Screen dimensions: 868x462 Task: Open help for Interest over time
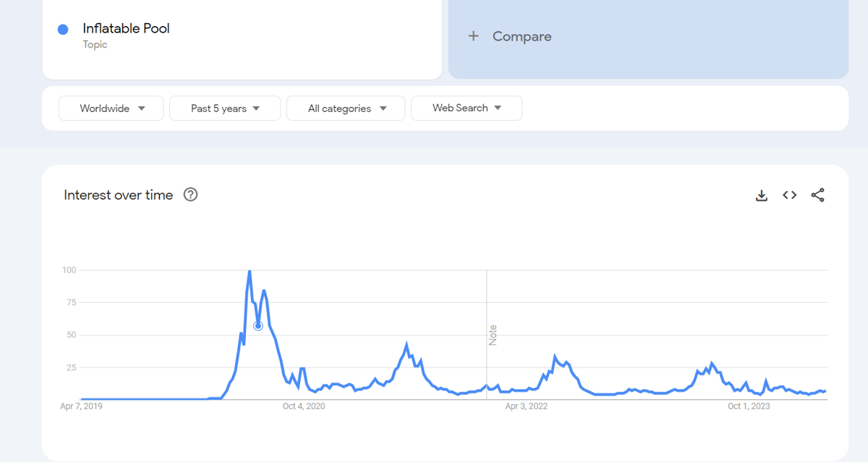click(x=190, y=194)
